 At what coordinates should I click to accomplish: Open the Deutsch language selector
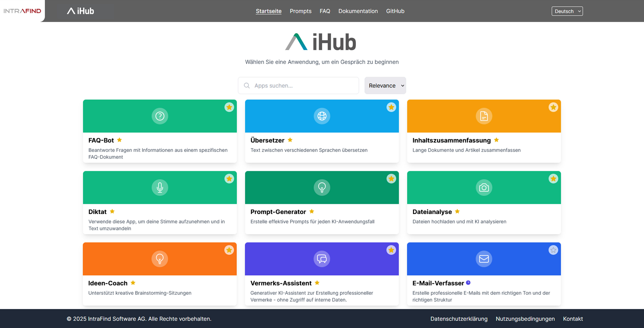click(x=567, y=11)
